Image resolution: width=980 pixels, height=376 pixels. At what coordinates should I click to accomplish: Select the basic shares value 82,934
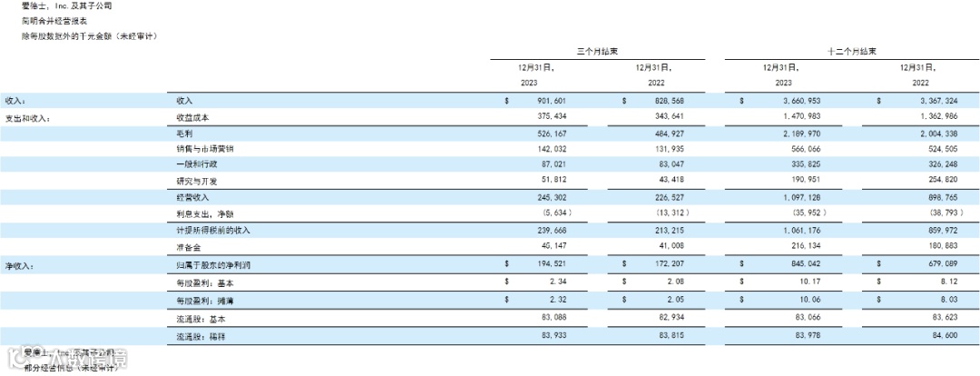click(x=671, y=319)
